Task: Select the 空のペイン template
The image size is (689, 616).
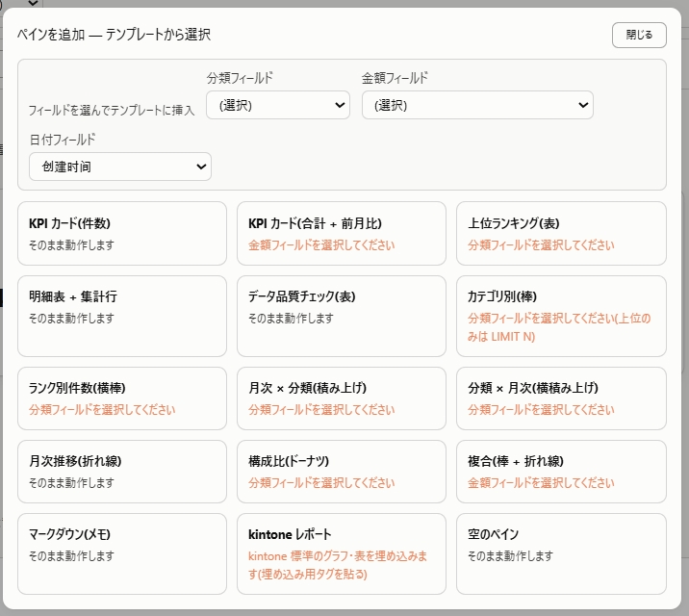Action: click(x=561, y=553)
